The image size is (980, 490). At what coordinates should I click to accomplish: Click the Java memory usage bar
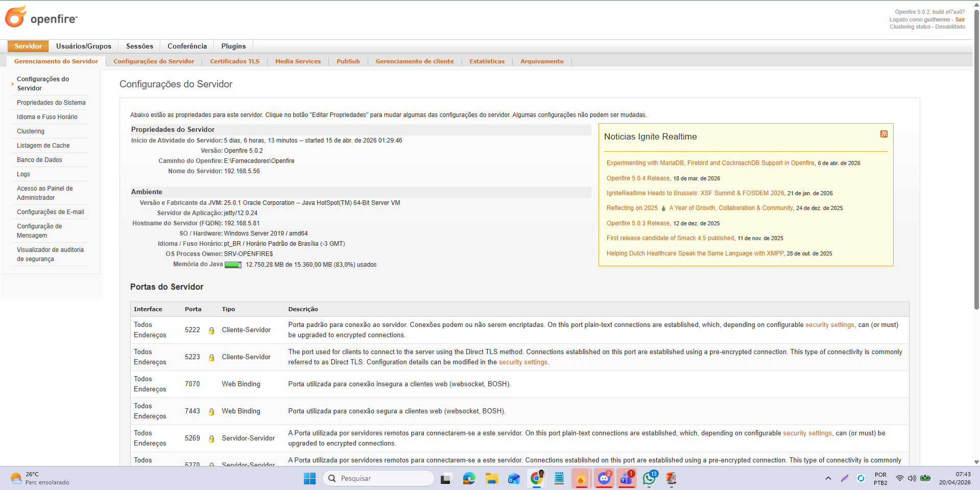tap(233, 265)
